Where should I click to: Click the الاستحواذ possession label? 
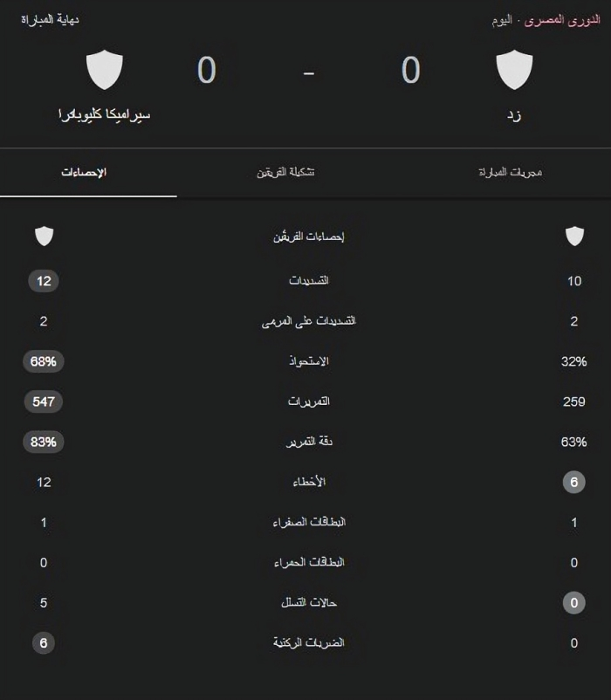point(309,360)
